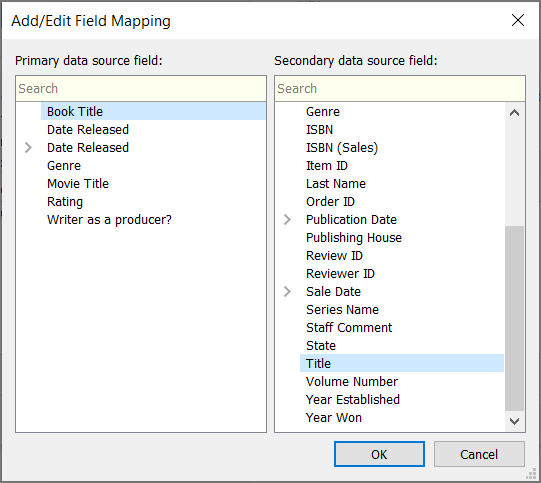Select Item ID field

[327, 166]
